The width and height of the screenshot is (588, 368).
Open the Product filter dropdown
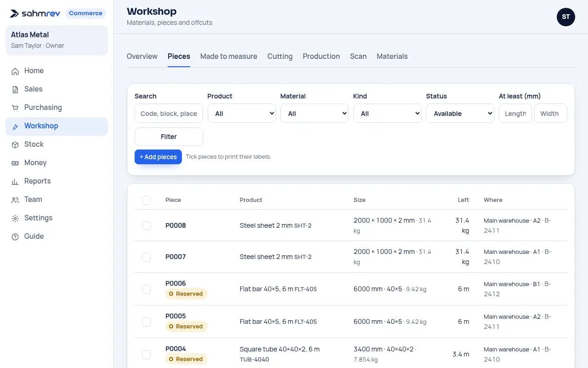242,114
